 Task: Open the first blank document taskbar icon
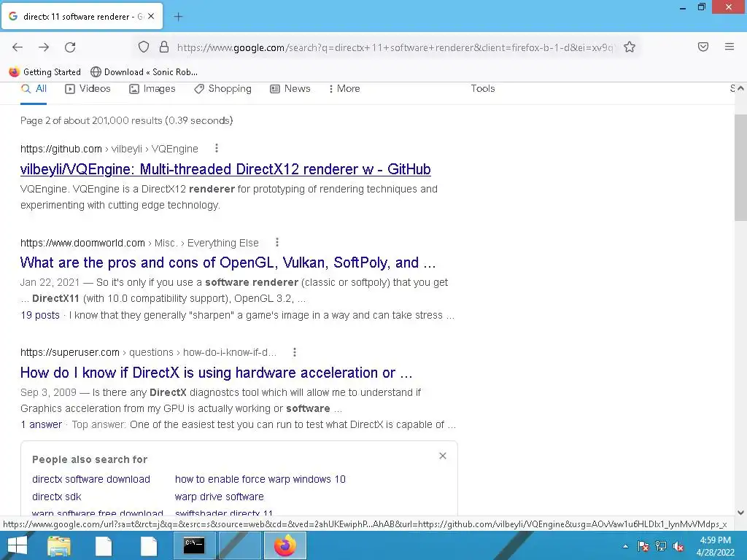pyautogui.click(x=104, y=545)
